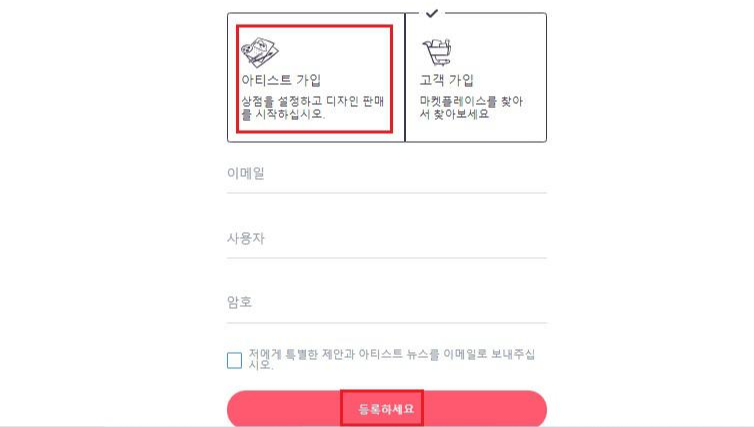Click the underline beneath the 이메일 field
The image size is (754, 427).
[387, 193]
